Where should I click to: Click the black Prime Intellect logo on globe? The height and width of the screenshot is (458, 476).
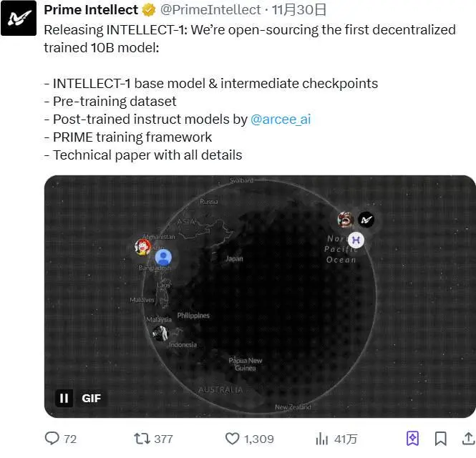coord(366,220)
